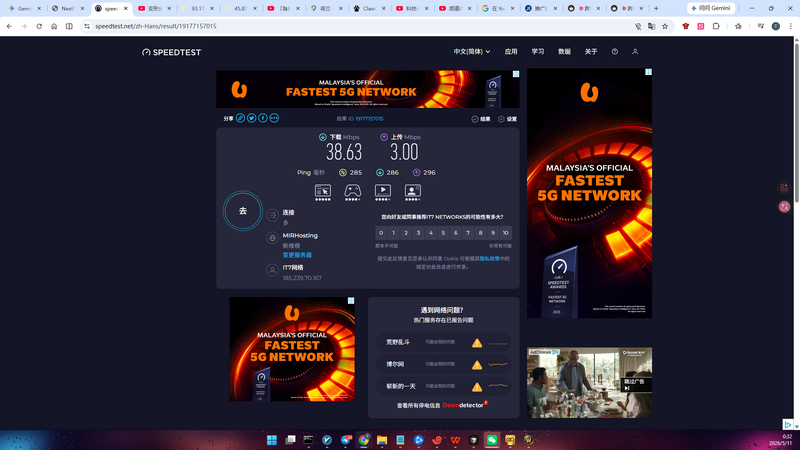Open Windows Start menu
The width and height of the screenshot is (800, 450).
coord(272,440)
